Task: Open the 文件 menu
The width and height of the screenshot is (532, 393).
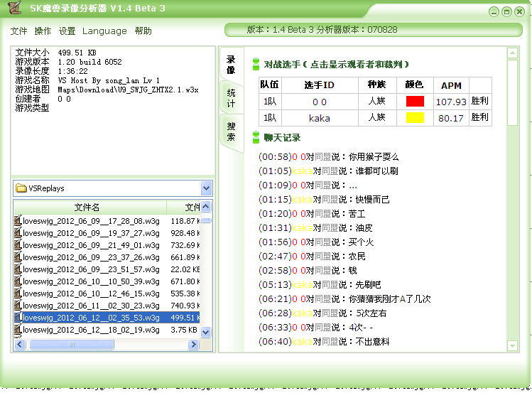Action: click(18, 31)
